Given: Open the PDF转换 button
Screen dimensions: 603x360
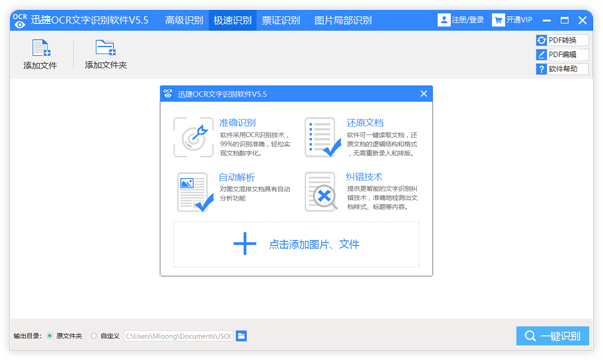Looking at the screenshot, I should tap(562, 40).
